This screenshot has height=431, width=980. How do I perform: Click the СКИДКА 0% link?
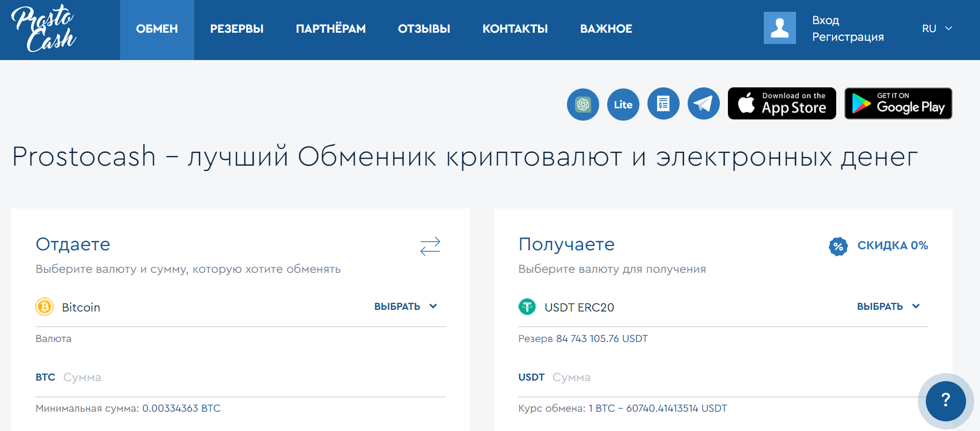[x=893, y=246]
